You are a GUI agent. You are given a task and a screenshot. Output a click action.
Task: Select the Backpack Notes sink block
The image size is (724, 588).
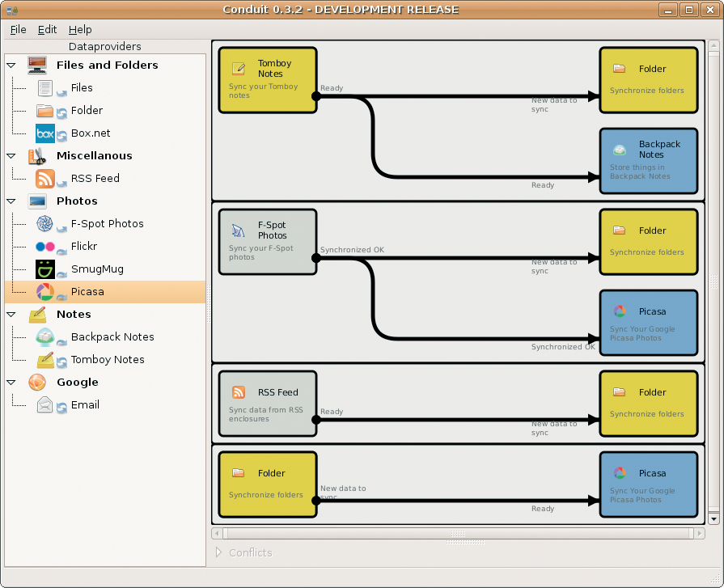(x=648, y=161)
